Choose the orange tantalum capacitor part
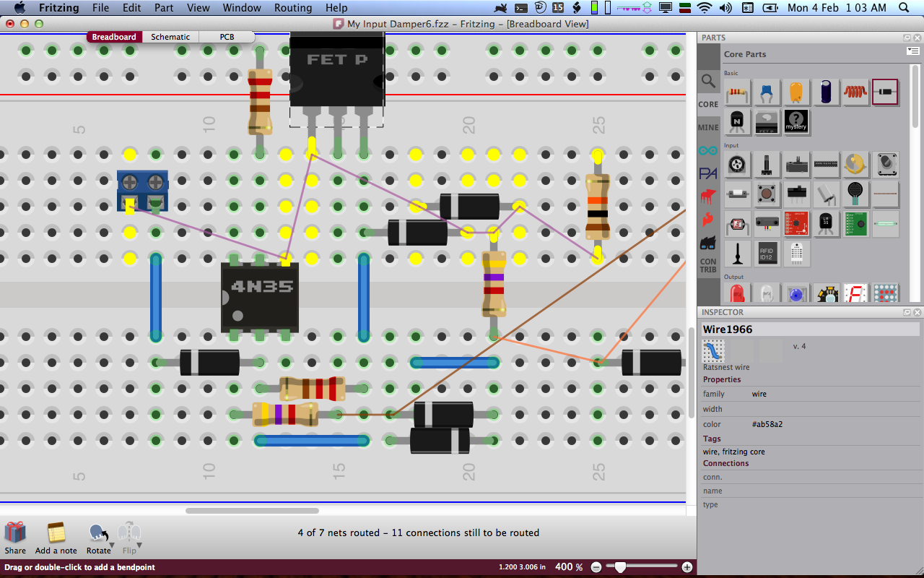 click(796, 92)
